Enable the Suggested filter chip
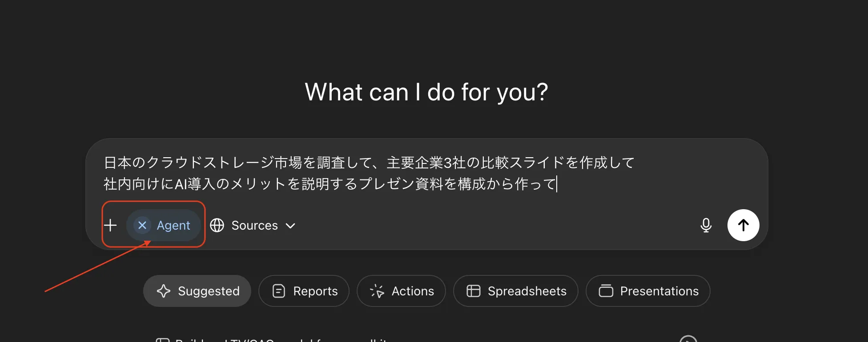The image size is (868, 342). [197, 291]
